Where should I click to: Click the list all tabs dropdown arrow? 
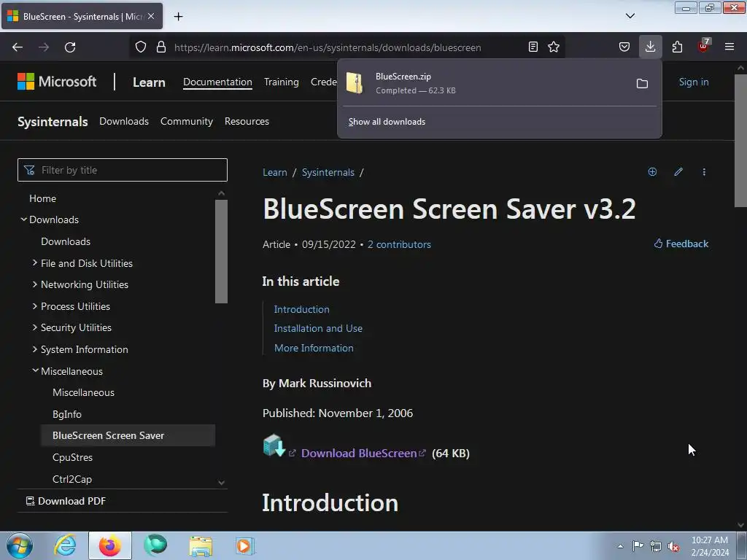coord(630,16)
